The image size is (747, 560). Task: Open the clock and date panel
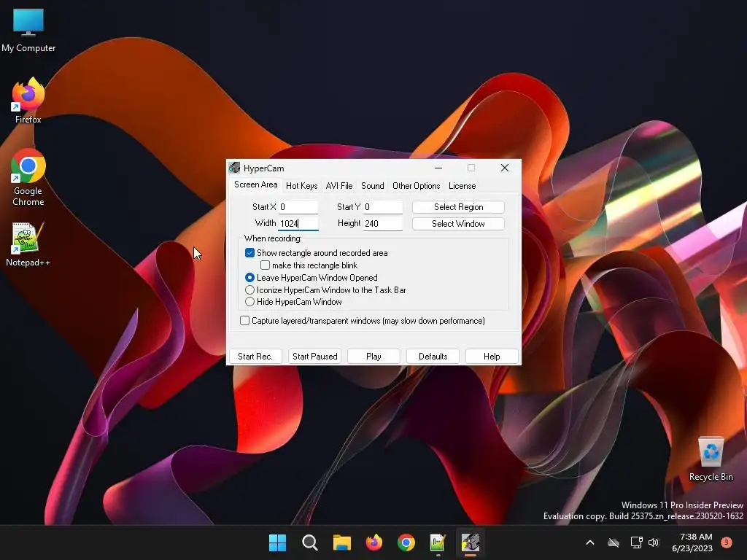[692, 542]
